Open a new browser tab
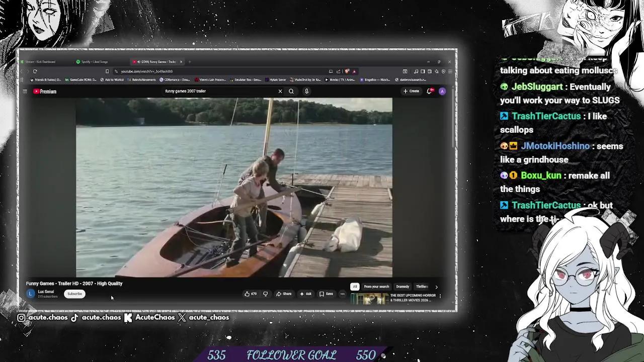Screen dimensions: 644x362 [189, 62]
